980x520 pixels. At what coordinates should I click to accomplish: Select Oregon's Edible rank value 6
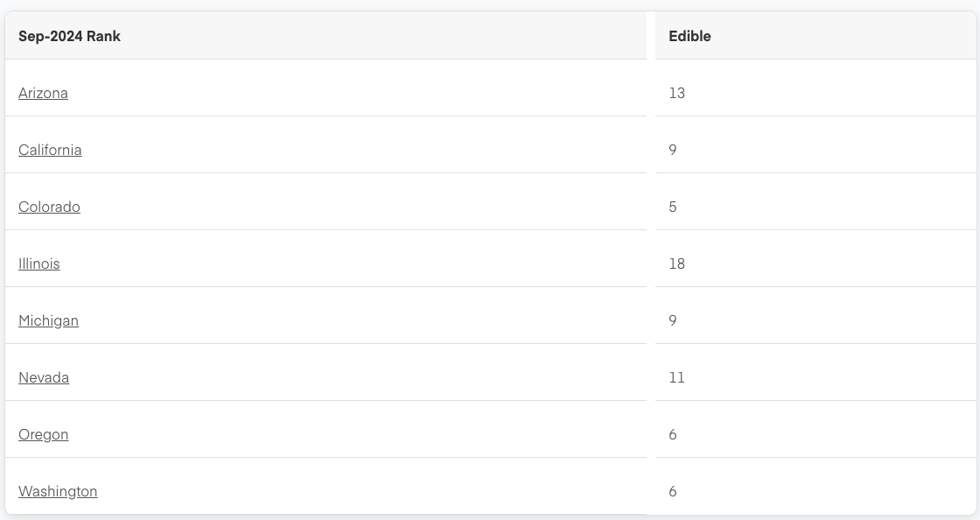673,434
